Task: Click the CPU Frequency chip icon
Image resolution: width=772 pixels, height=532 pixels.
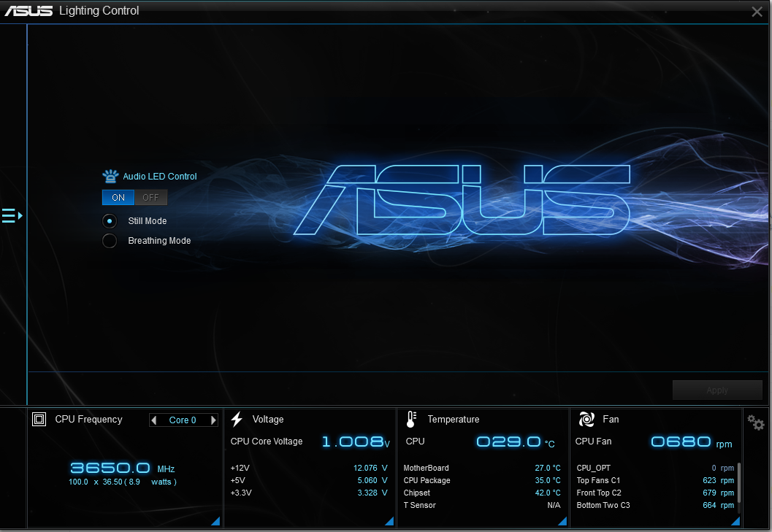Action: (x=39, y=420)
